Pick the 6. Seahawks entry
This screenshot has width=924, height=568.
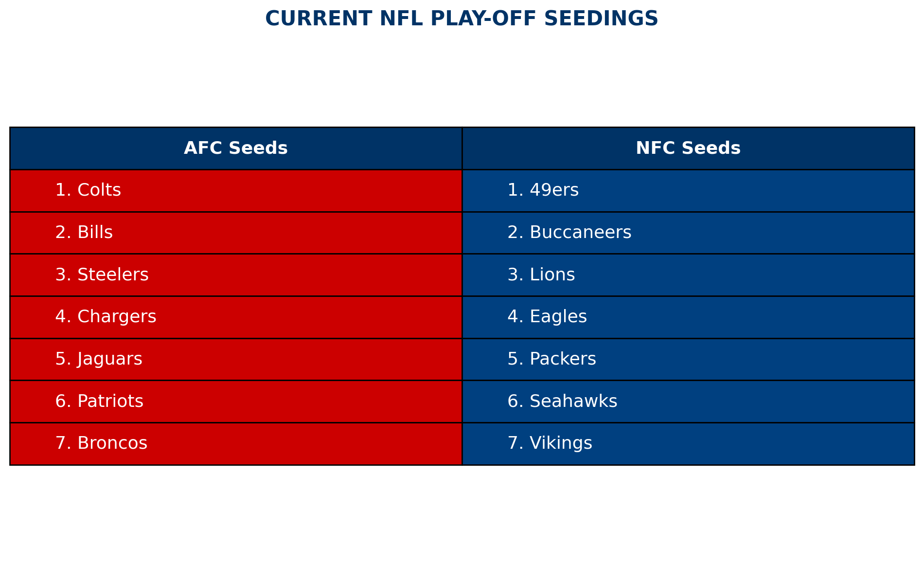pyautogui.click(x=563, y=402)
